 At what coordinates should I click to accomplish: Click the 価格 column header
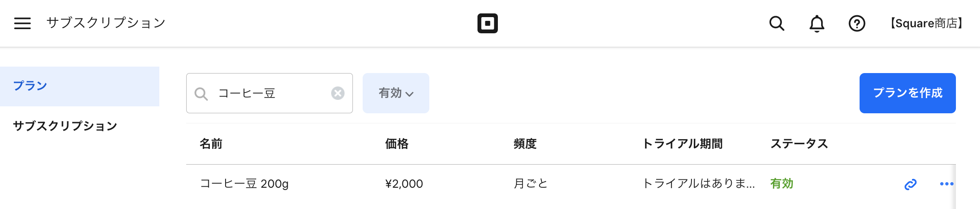396,144
